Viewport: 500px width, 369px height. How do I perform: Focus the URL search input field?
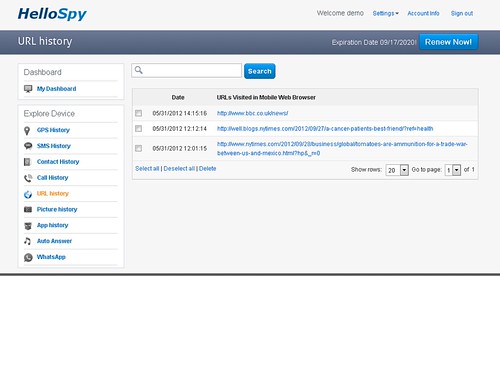click(187, 71)
